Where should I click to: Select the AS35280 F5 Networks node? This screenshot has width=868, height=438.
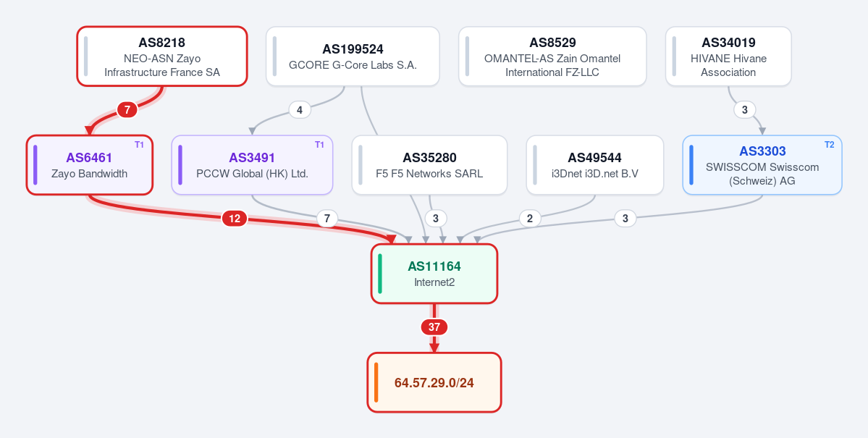pos(429,165)
